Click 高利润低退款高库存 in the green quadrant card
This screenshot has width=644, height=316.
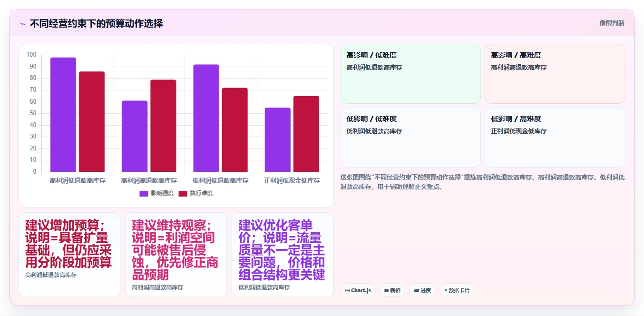pos(374,68)
